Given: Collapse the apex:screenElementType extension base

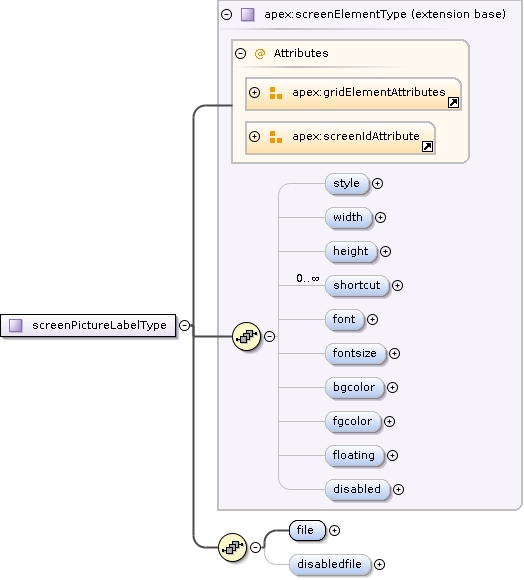Looking at the screenshot, I should [226, 14].
